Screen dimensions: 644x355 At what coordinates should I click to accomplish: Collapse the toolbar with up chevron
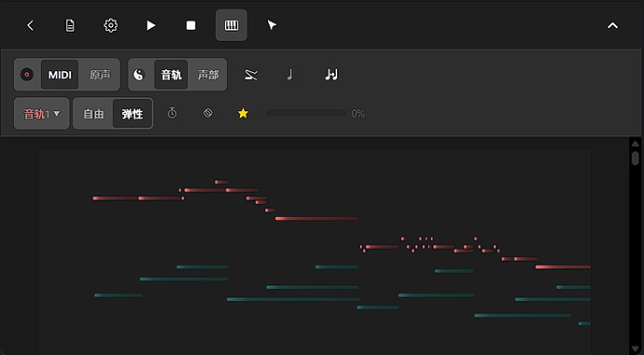pos(612,25)
